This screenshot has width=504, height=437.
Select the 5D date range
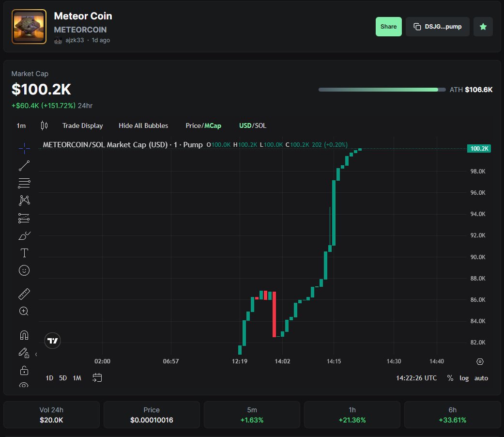coord(63,378)
